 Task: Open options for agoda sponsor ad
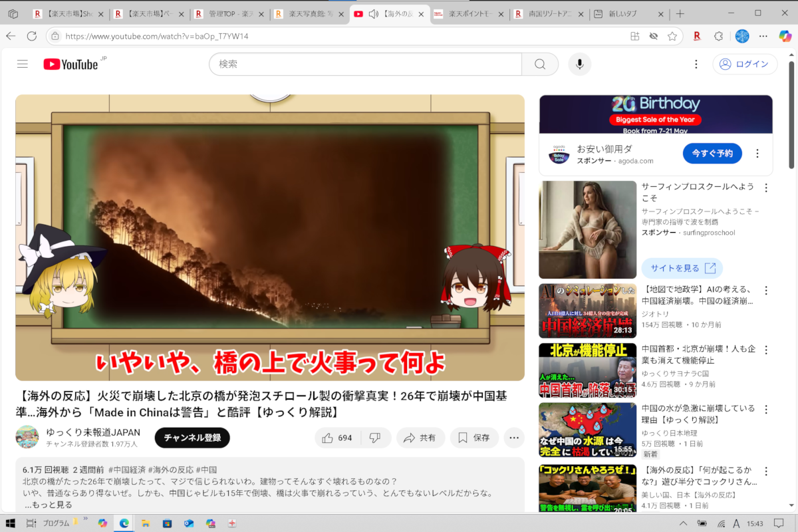757,154
